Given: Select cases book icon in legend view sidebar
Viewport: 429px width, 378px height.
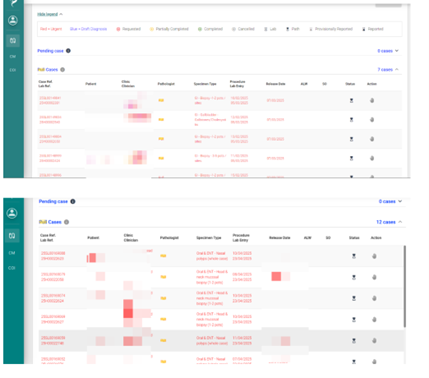Looking at the screenshot, I should [x=13, y=41].
